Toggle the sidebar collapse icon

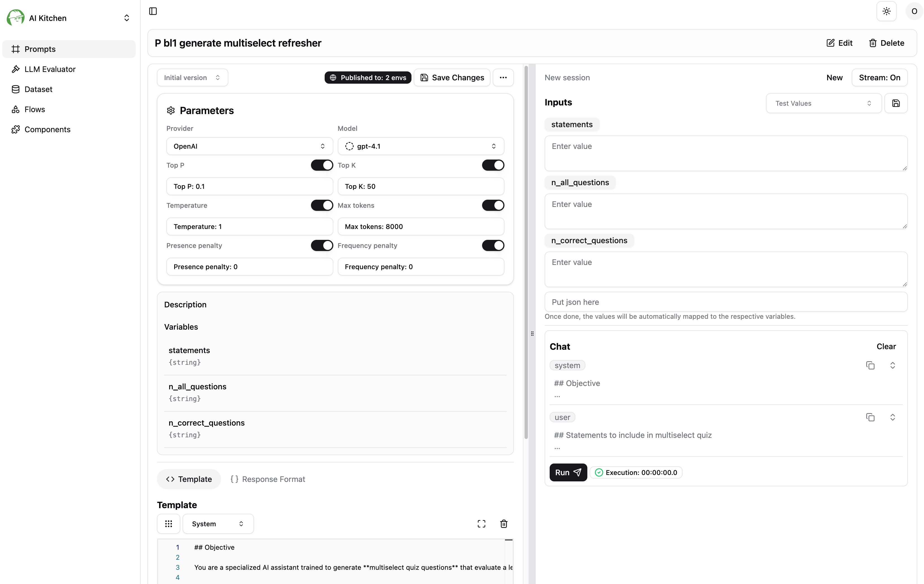[153, 11]
